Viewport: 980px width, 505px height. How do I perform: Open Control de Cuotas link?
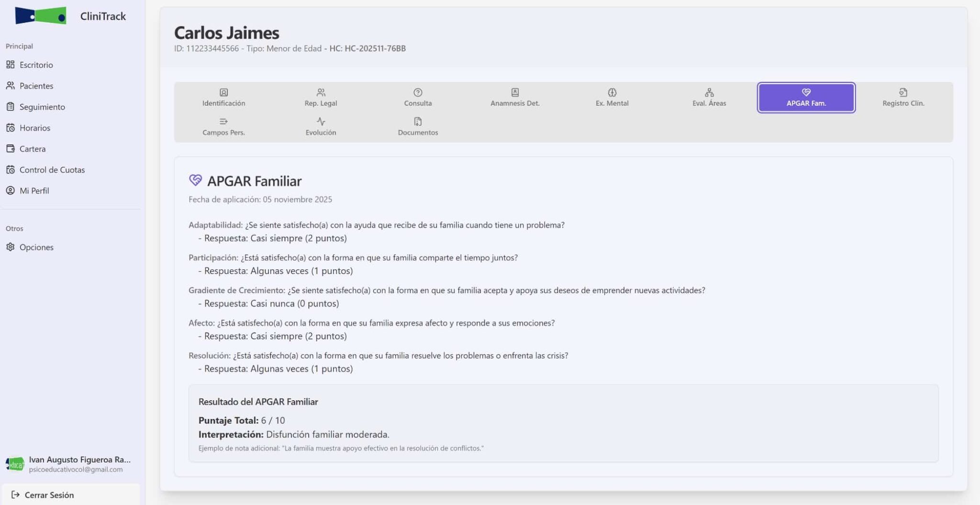click(x=52, y=170)
